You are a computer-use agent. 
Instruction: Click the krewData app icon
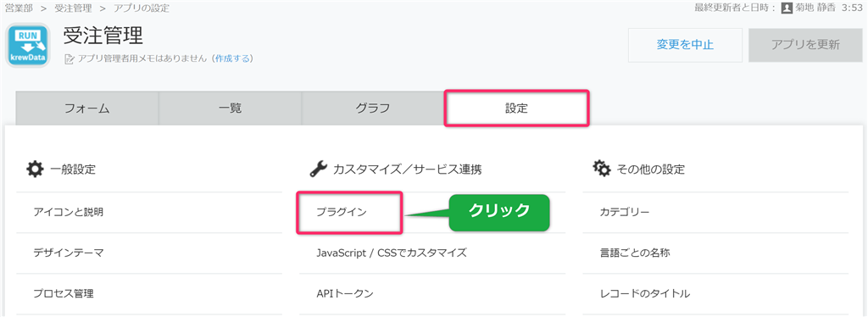point(28,46)
